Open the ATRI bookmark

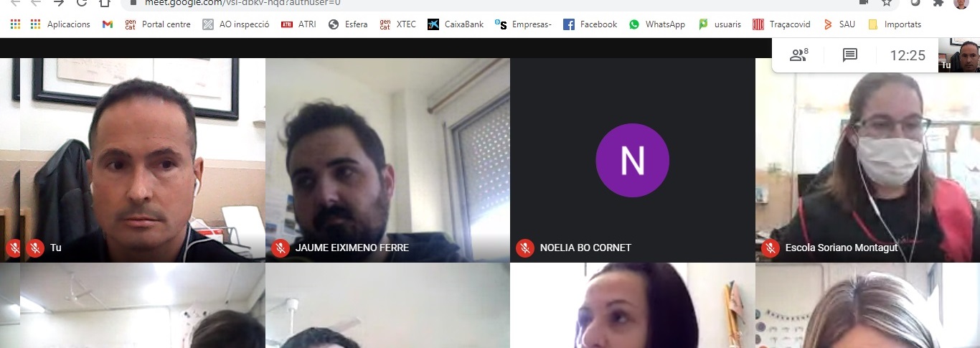(x=298, y=24)
